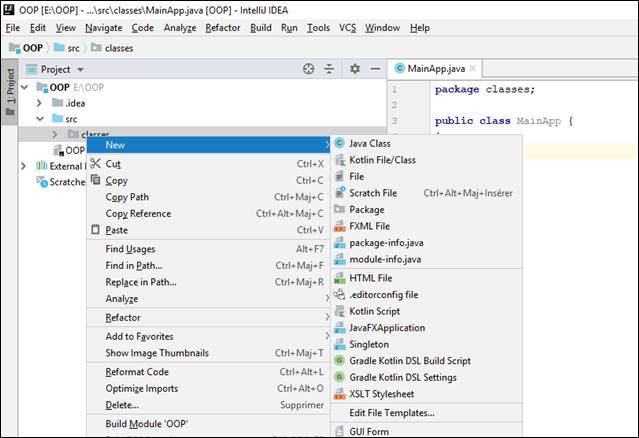Image resolution: width=639 pixels, height=438 pixels.
Task: Open the Refactor submenu arrow in context menu
Action: click(x=327, y=317)
